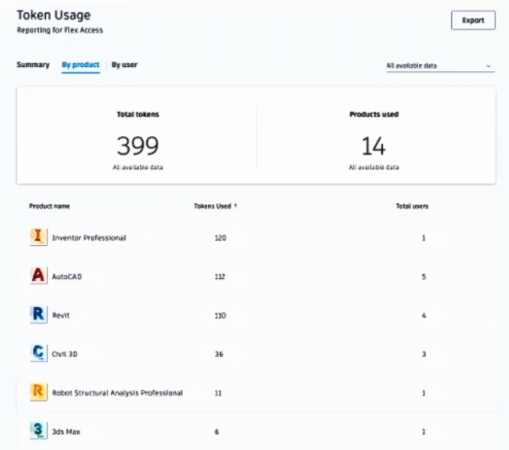Click the Civil 3D product icon

click(x=39, y=353)
